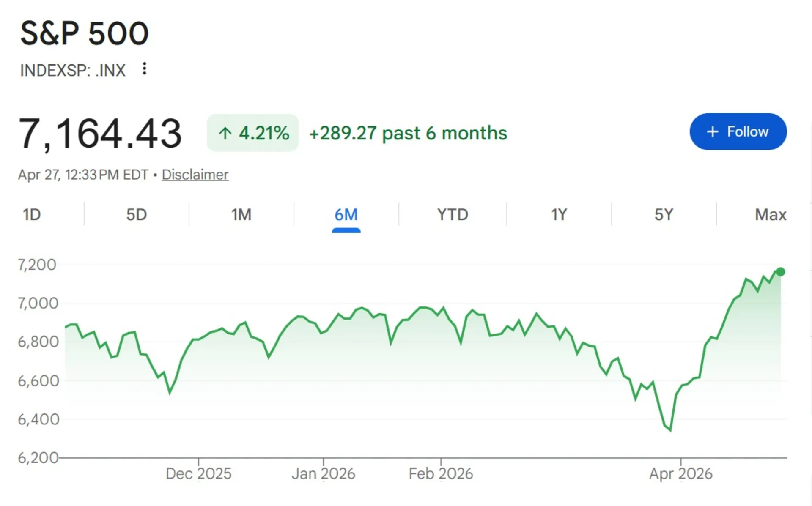Click the Apr 2026 axis label
The height and width of the screenshot is (506, 812).
coord(680,474)
